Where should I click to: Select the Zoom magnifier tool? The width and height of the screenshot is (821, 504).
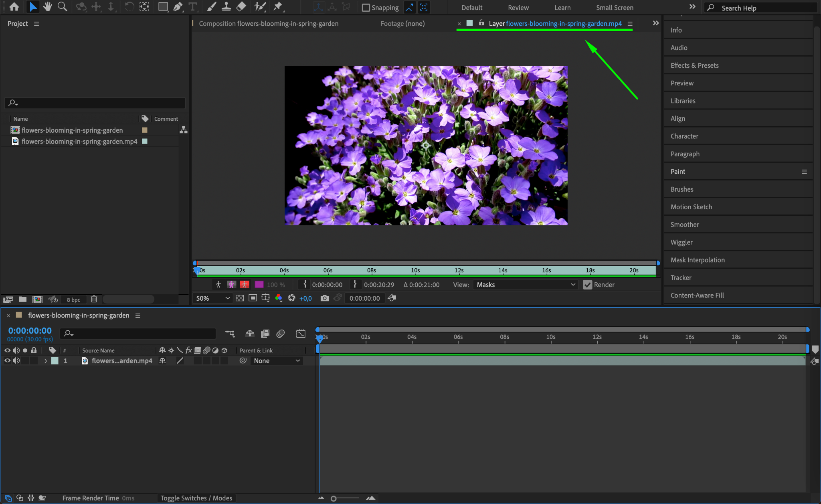[62, 7]
